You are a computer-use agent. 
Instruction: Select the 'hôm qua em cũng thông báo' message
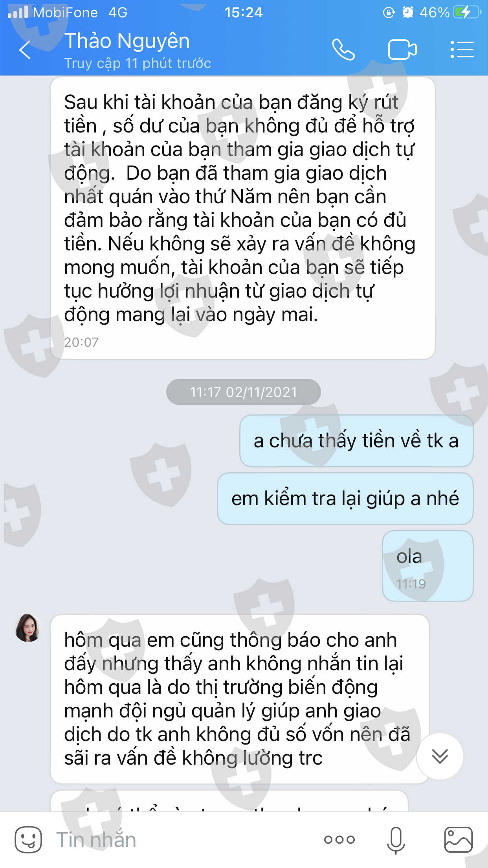[x=240, y=699]
